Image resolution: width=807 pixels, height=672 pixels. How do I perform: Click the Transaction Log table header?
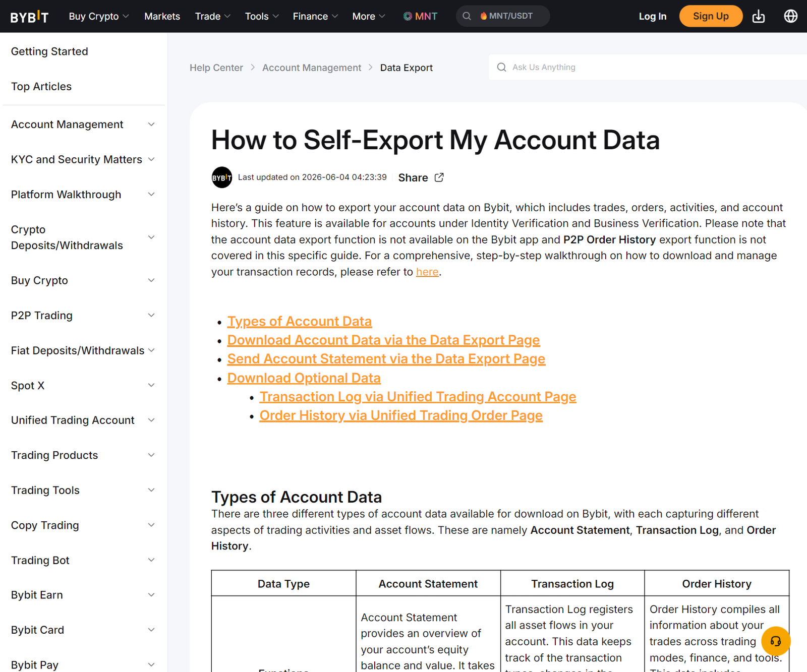tap(572, 584)
